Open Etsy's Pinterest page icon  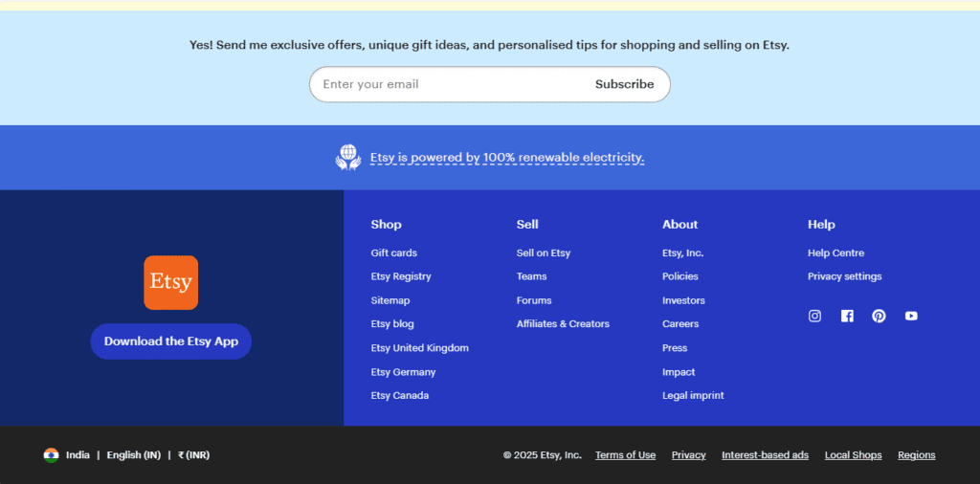click(879, 316)
